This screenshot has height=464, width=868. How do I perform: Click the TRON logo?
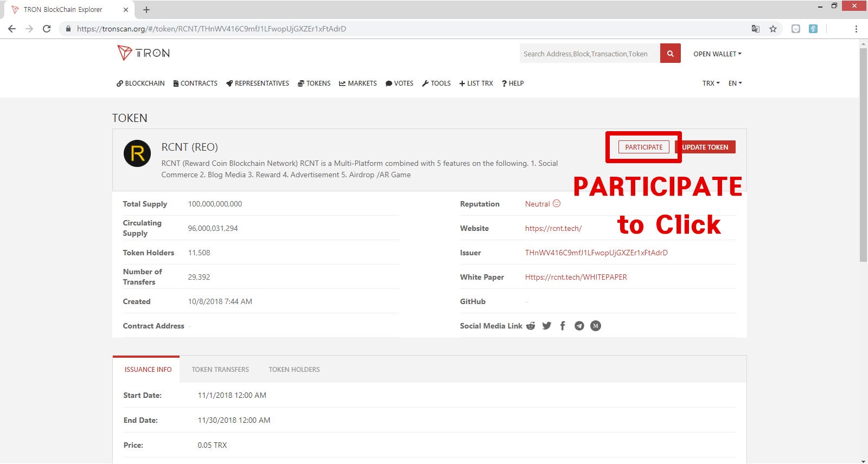tap(143, 53)
